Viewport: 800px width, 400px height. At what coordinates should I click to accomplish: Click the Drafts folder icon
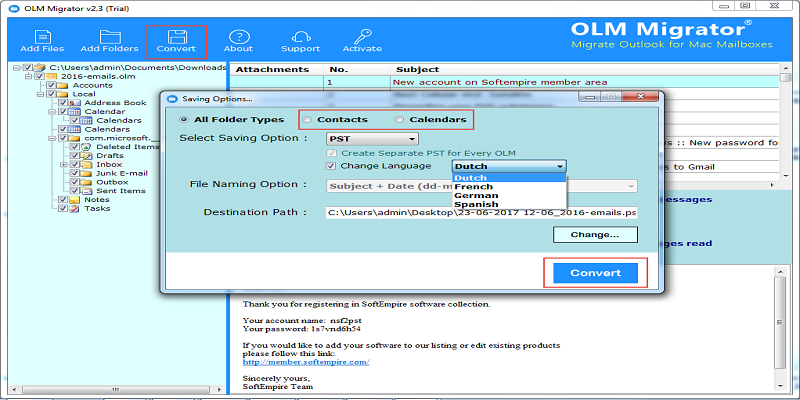pyautogui.click(x=87, y=156)
